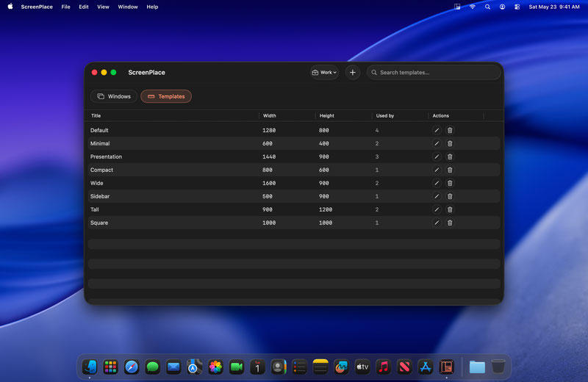Screen dimensions: 588x382
Task: Open the View menu
Action: (103, 7)
